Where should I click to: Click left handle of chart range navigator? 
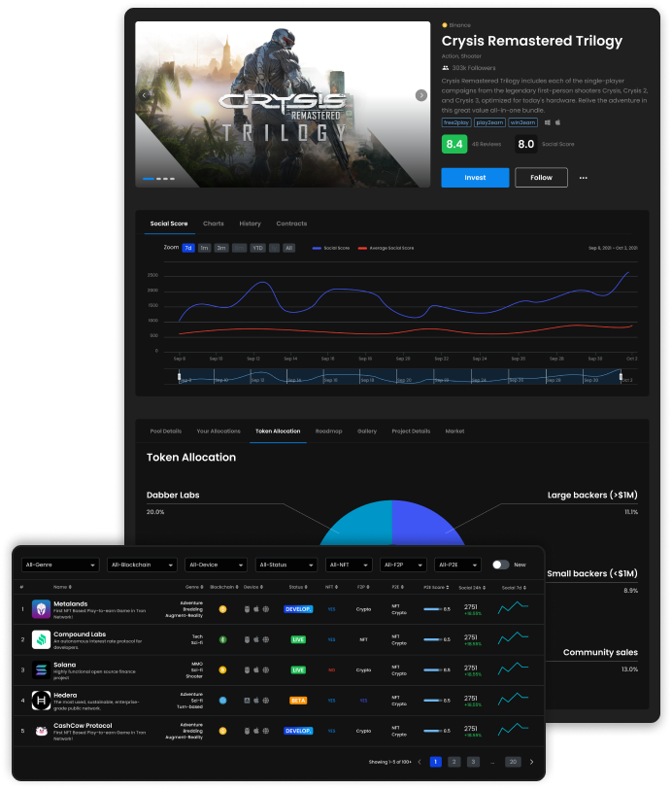tap(179, 376)
